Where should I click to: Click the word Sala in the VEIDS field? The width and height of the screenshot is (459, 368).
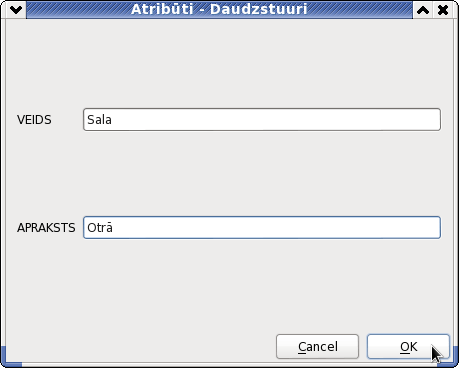99,119
